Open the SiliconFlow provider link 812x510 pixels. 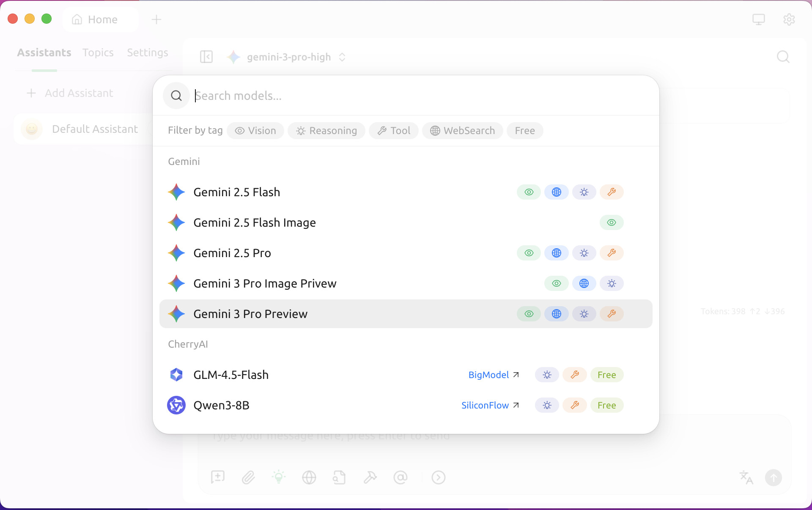click(x=490, y=405)
